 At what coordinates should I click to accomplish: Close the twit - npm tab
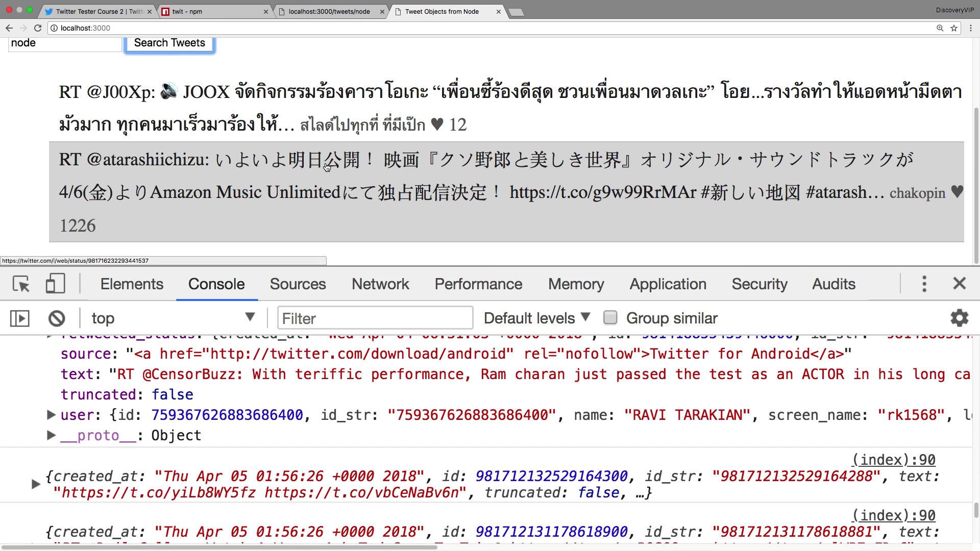tap(265, 12)
